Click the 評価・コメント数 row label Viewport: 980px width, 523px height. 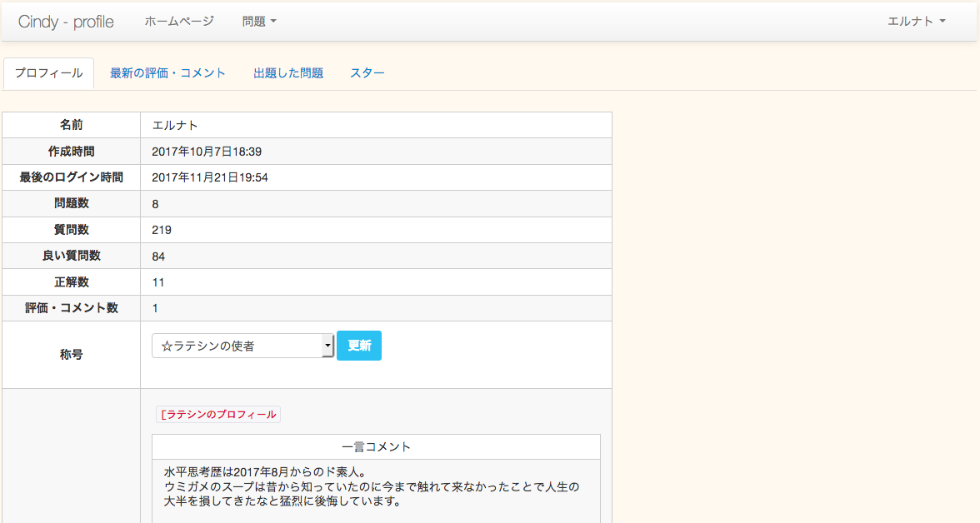click(x=72, y=308)
